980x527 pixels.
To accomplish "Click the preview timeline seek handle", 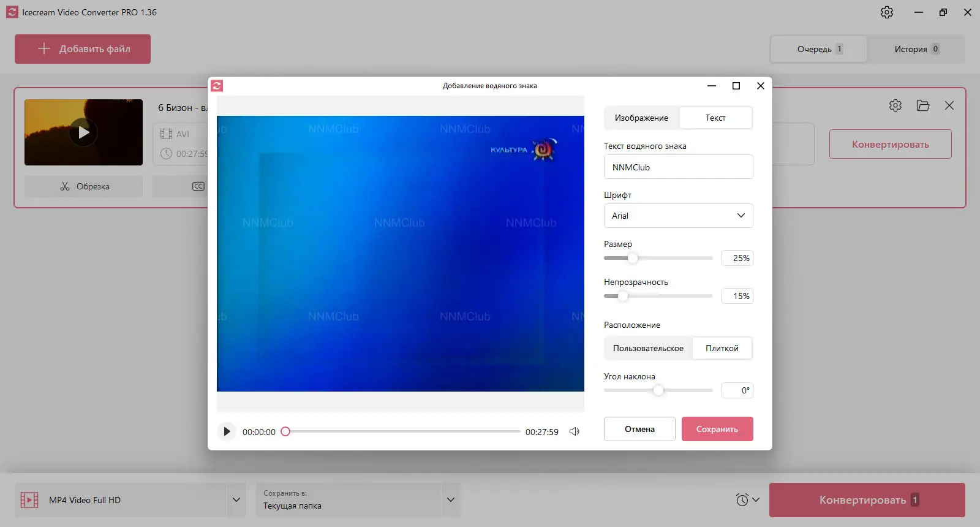I will point(285,431).
